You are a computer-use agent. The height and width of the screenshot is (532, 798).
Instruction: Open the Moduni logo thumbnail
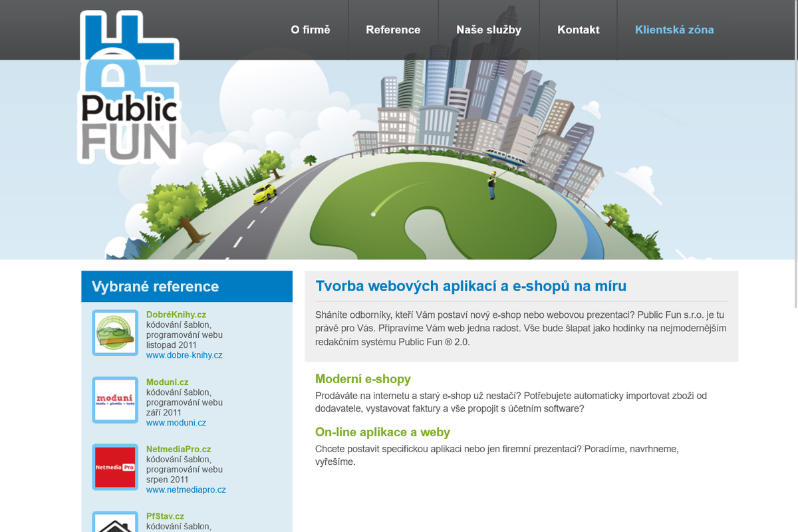115,400
